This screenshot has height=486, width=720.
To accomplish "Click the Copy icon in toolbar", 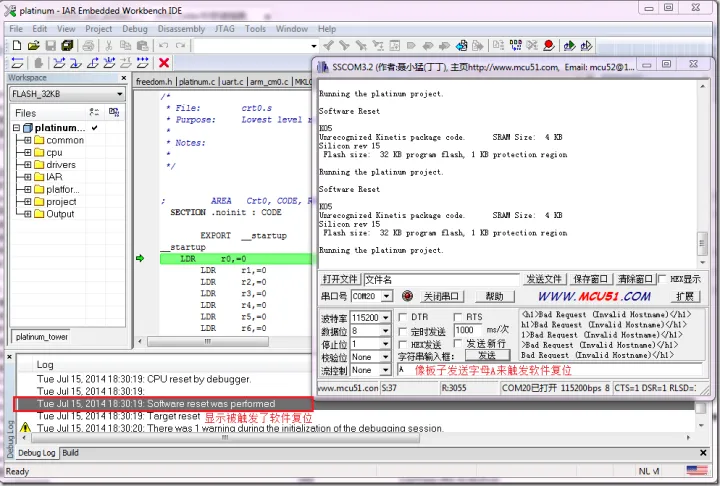I will pyautogui.click(x=125, y=45).
